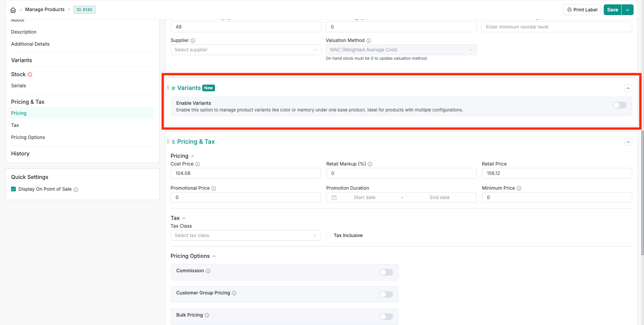
Task: Click info icon next to Valuation Method
Action: (369, 41)
